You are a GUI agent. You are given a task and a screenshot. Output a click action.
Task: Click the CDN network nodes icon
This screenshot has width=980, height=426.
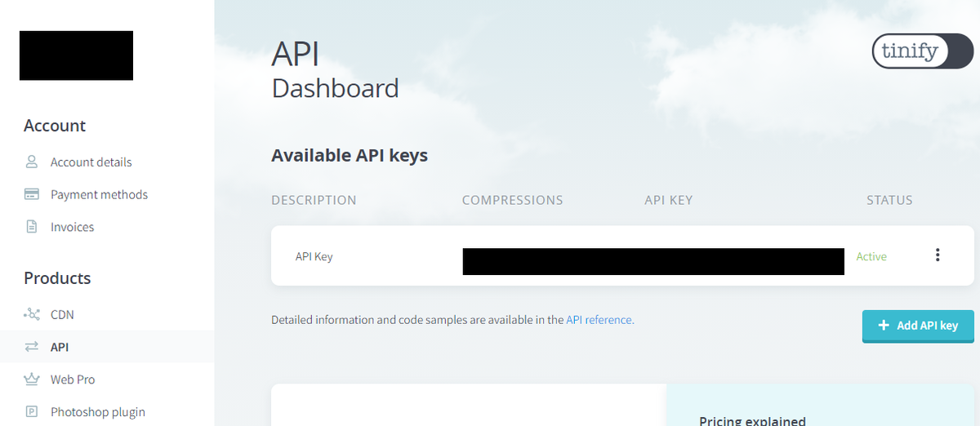pos(32,314)
